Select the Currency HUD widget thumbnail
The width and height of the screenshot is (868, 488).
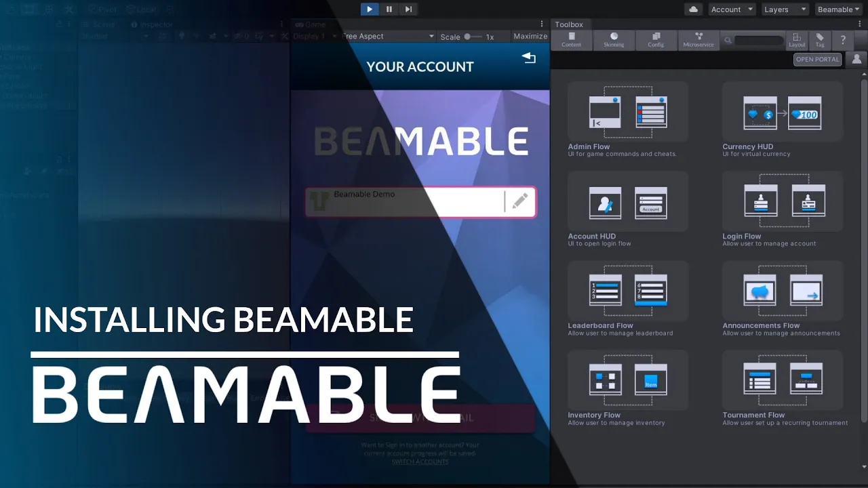point(783,112)
